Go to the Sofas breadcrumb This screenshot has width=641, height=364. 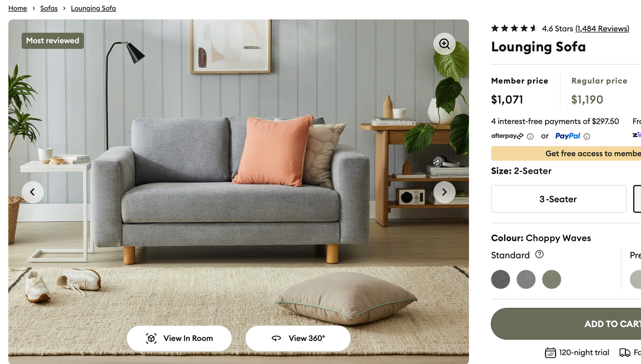tap(49, 8)
